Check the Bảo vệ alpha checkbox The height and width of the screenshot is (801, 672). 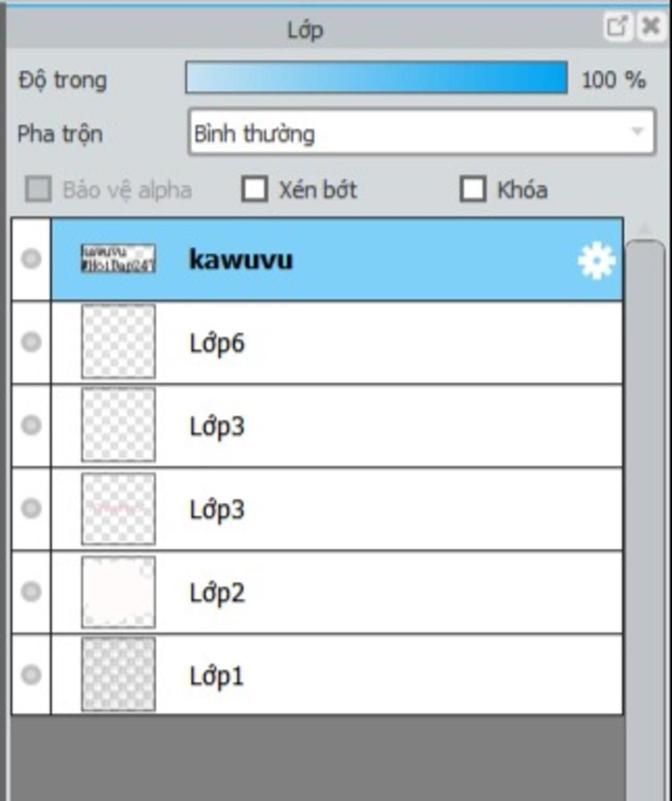[38, 190]
